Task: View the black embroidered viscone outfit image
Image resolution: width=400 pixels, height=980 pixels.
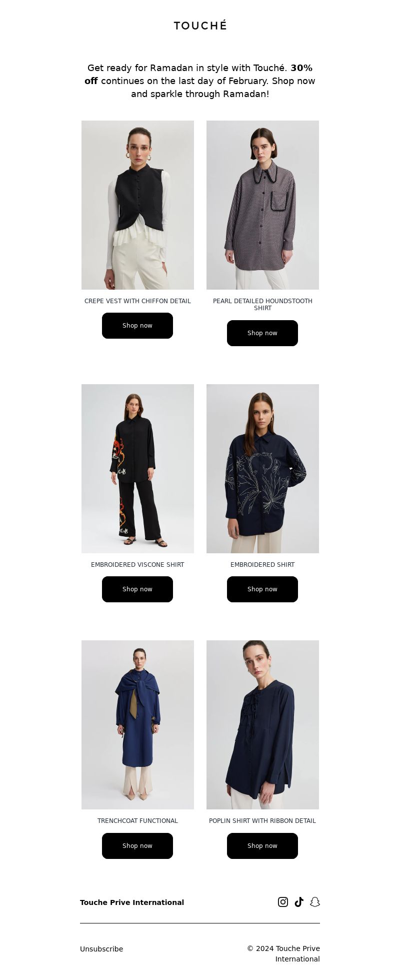Action: (137, 469)
